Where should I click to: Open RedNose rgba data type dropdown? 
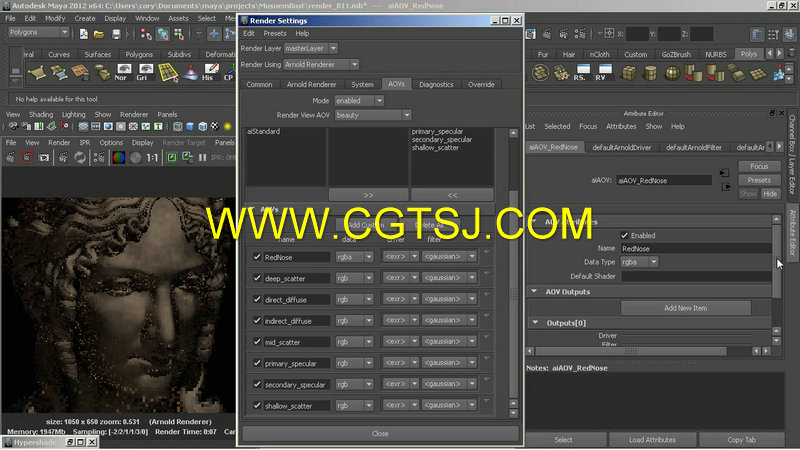coord(355,257)
